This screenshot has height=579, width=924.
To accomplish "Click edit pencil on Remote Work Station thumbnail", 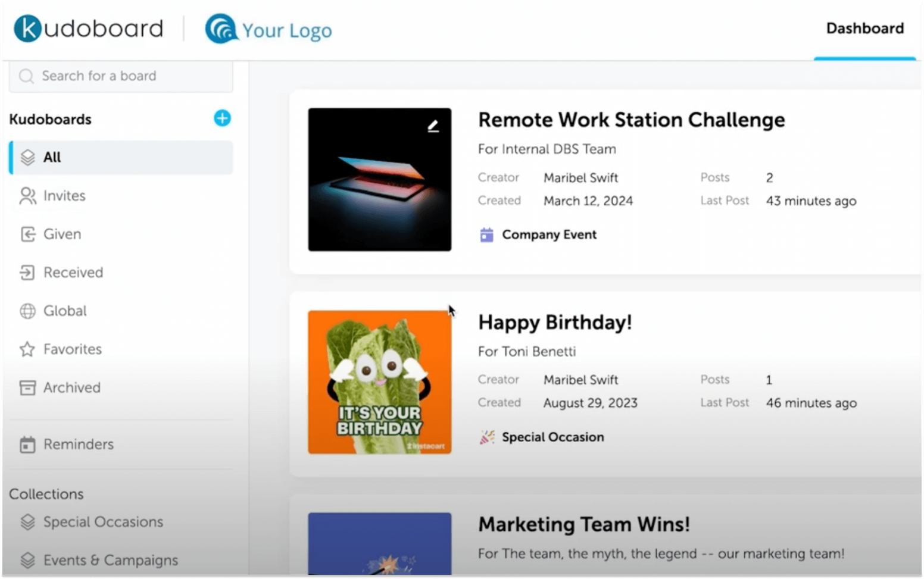I will coord(433,126).
